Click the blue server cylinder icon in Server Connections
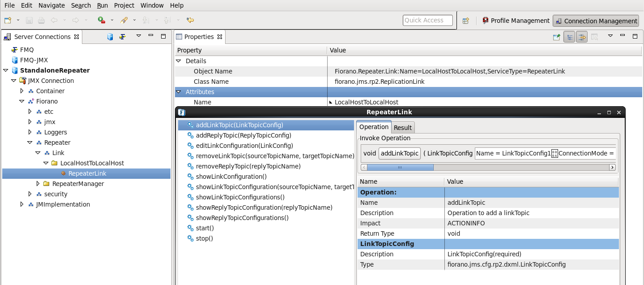Image resolution: width=644 pixels, height=285 pixels. tap(110, 37)
